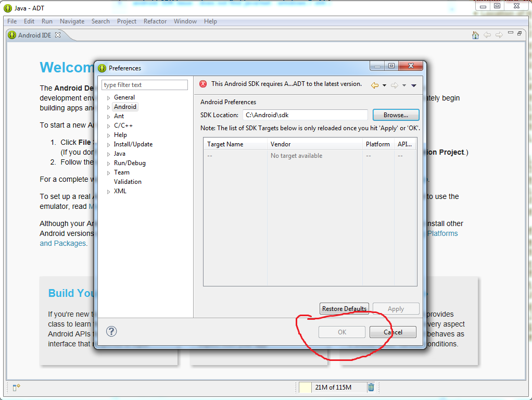Click the forward arrow in Preferences header
Viewport: 532px width, 400px height.
point(394,85)
